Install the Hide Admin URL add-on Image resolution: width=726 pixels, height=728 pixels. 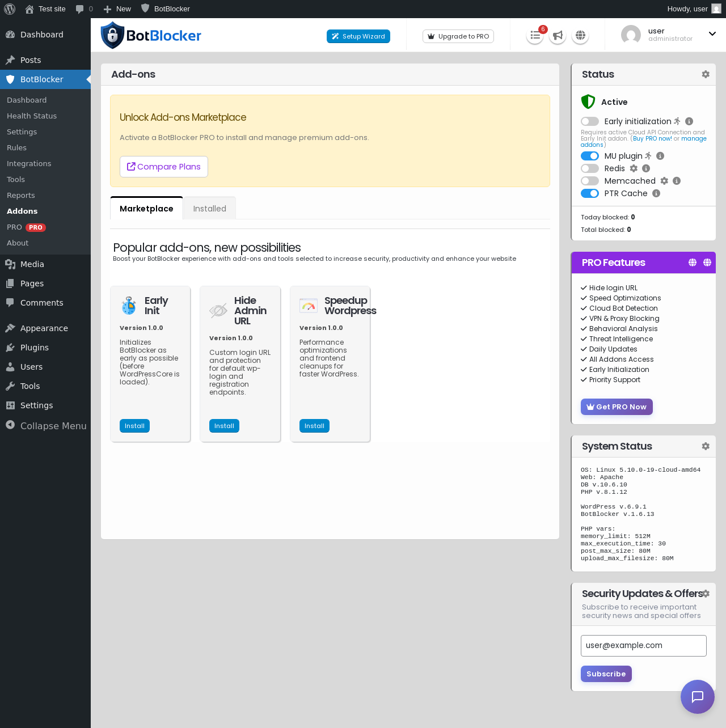224,426
